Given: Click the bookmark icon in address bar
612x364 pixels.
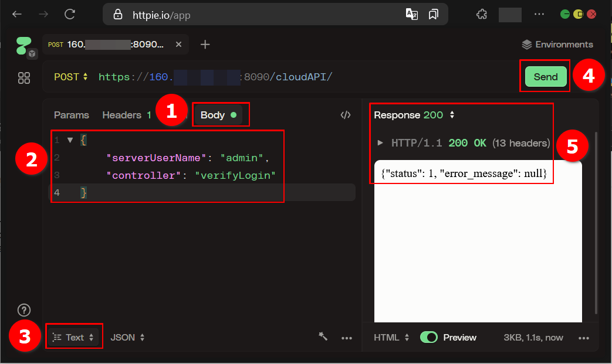Looking at the screenshot, I should tap(433, 15).
